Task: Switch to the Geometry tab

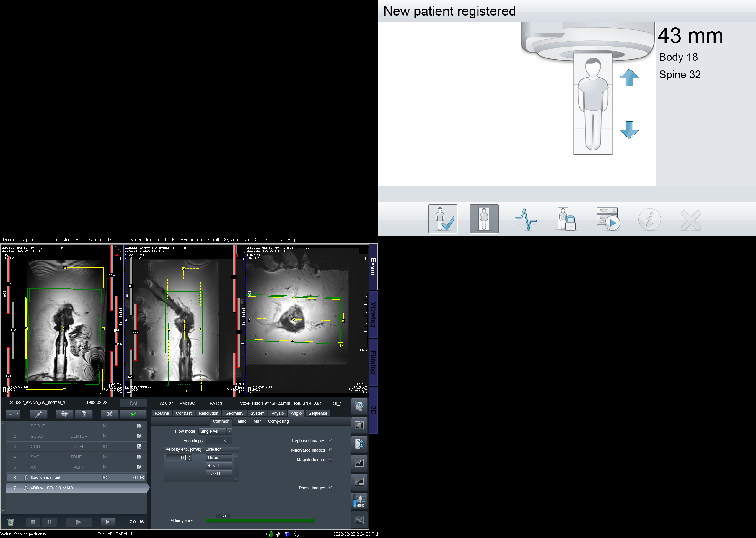Action: (234, 413)
